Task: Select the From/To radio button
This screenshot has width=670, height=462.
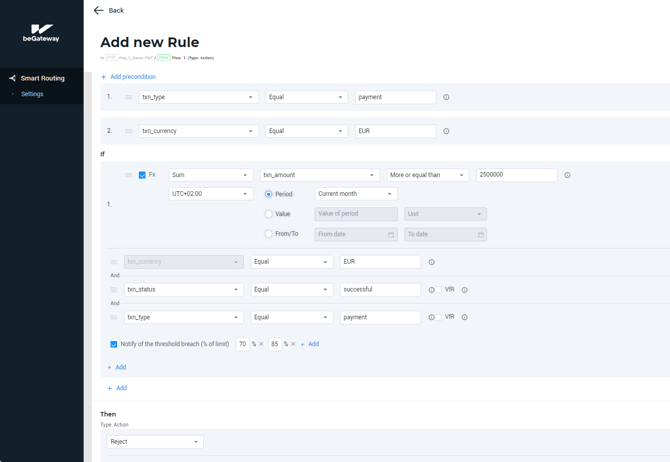Action: [268, 234]
